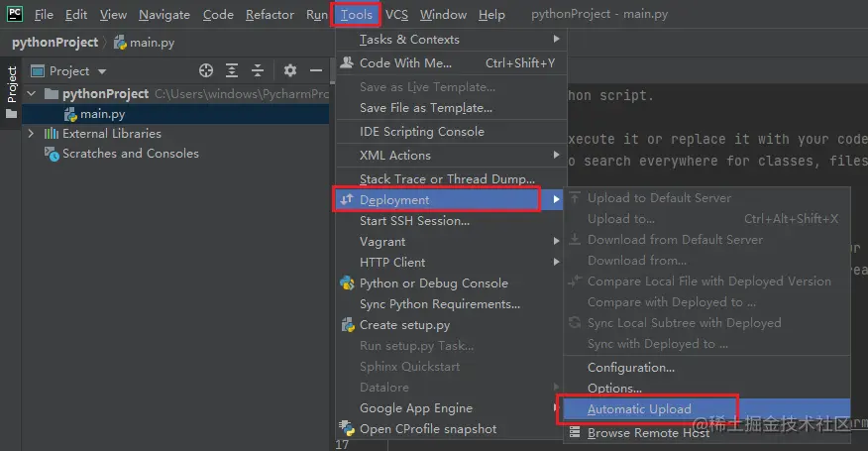Screen dimensions: 868x451
Task: Open the VCS menu
Action: pos(396,15)
